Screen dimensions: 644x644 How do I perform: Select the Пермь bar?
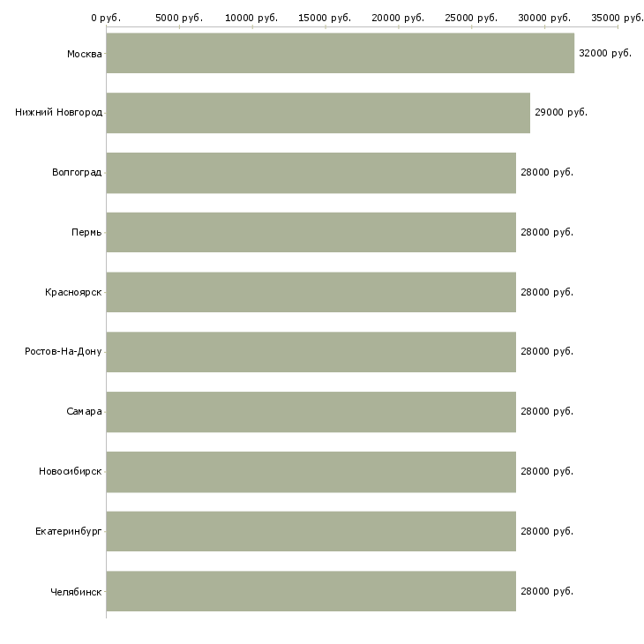pyautogui.click(x=311, y=233)
